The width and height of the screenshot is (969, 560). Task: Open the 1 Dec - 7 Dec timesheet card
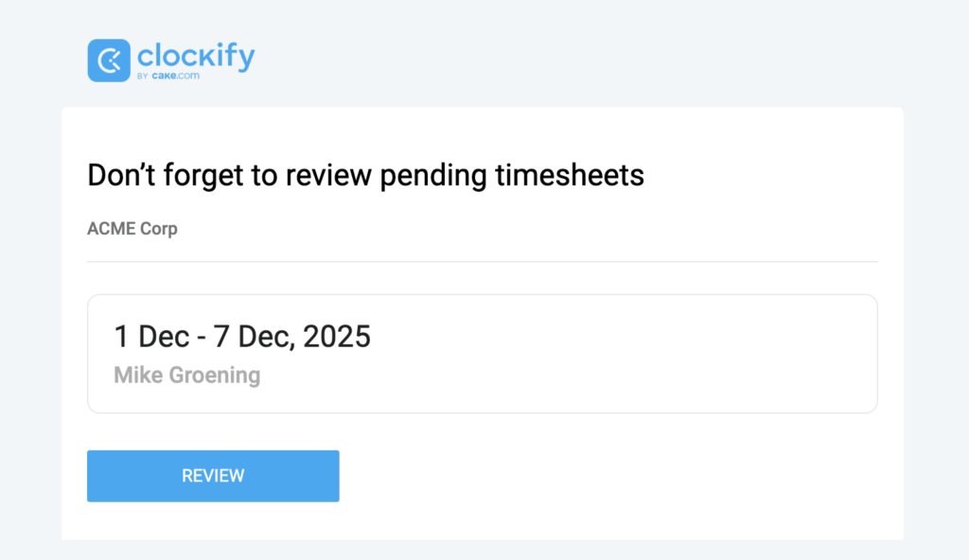(482, 353)
